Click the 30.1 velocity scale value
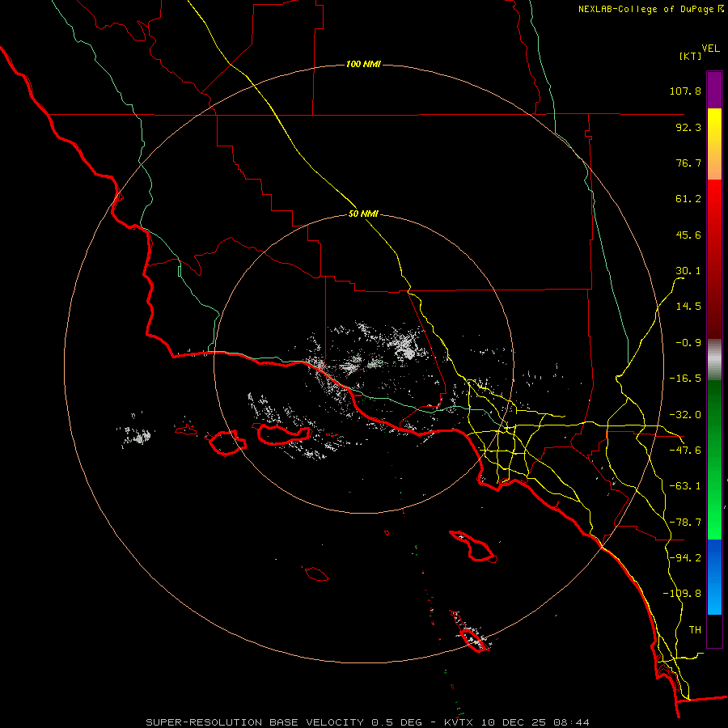 click(688, 271)
